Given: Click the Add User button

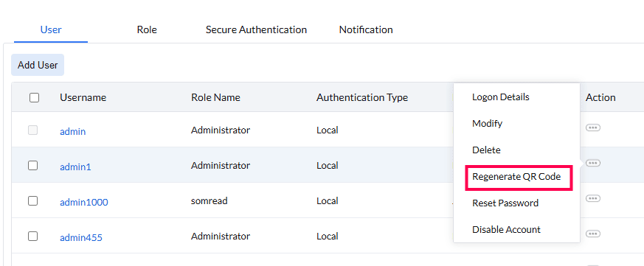Looking at the screenshot, I should 38,65.
